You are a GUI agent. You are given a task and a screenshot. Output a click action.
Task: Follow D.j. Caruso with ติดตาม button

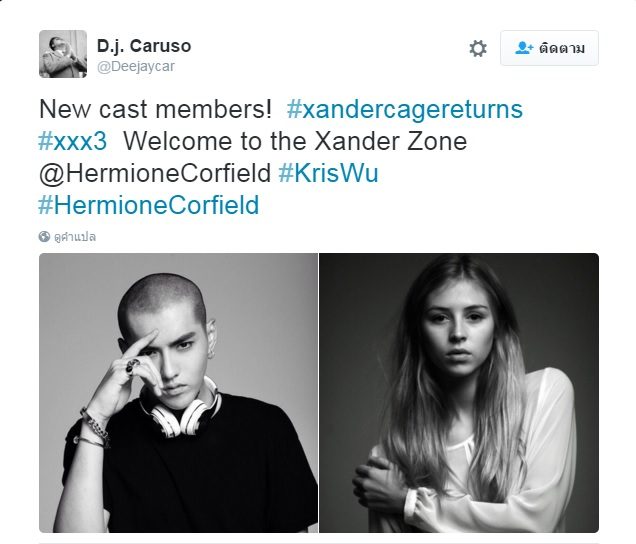point(549,48)
